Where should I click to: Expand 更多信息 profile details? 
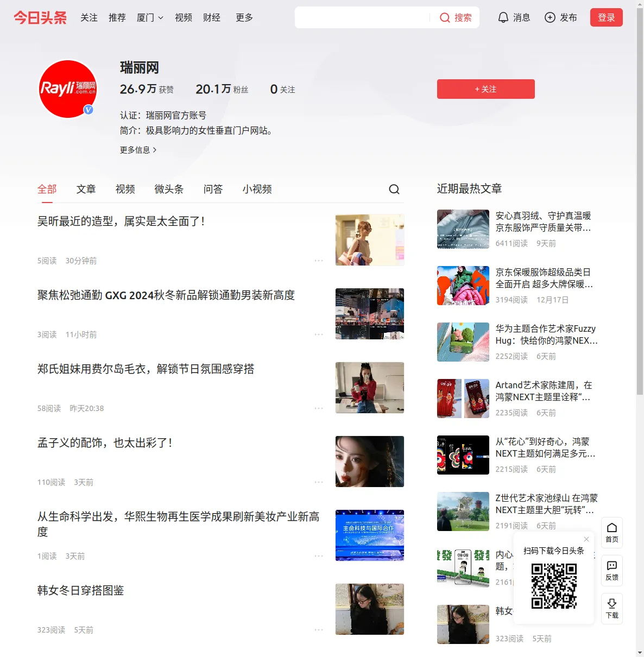point(138,150)
